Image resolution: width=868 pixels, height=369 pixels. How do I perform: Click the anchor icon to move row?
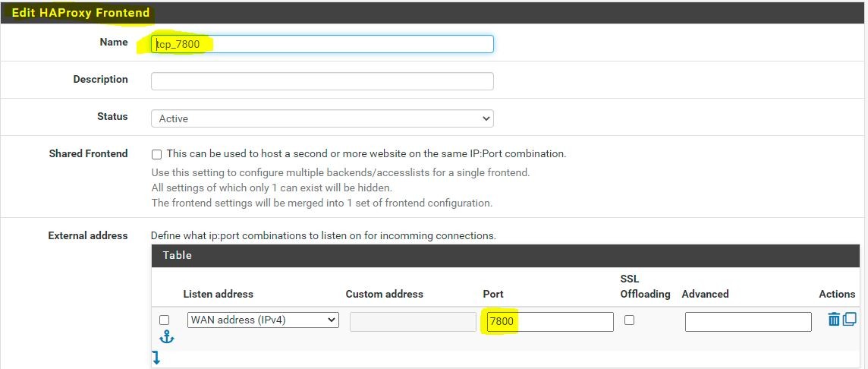coord(167,337)
